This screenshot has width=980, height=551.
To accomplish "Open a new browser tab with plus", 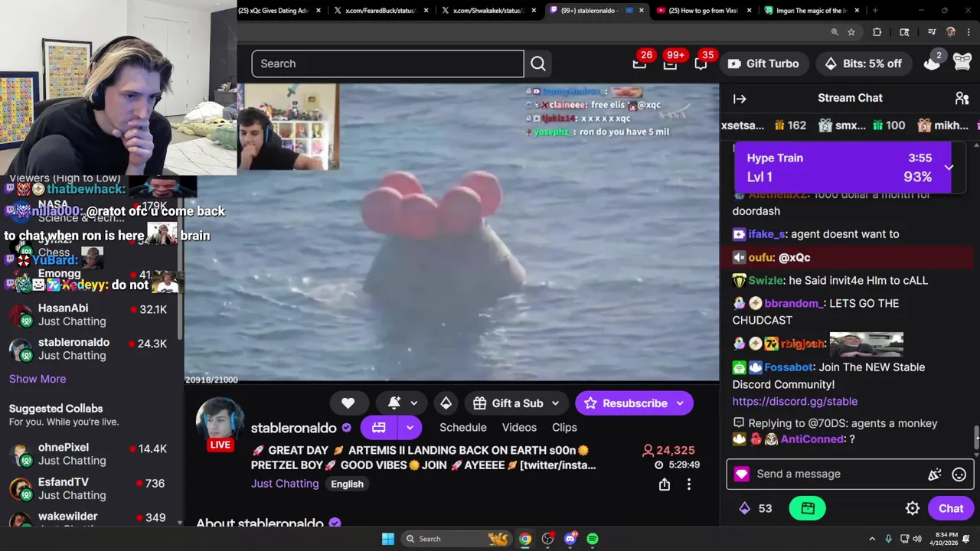I will 875,11.
